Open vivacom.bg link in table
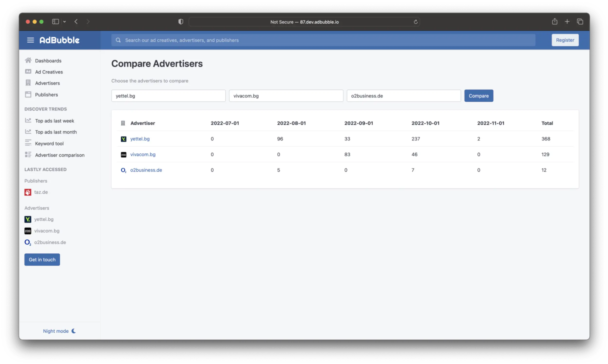608x364 pixels. coord(143,155)
